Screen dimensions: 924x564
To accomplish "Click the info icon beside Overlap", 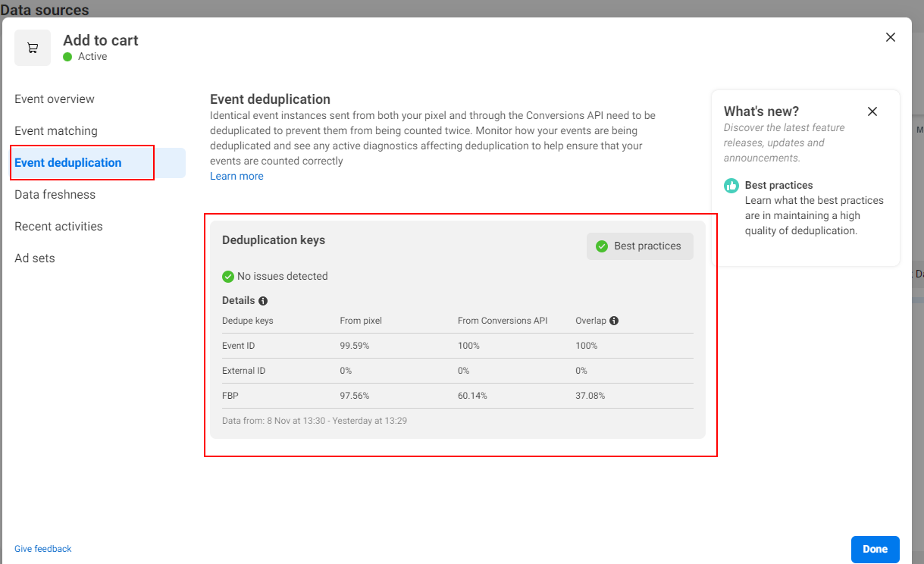I will [614, 321].
